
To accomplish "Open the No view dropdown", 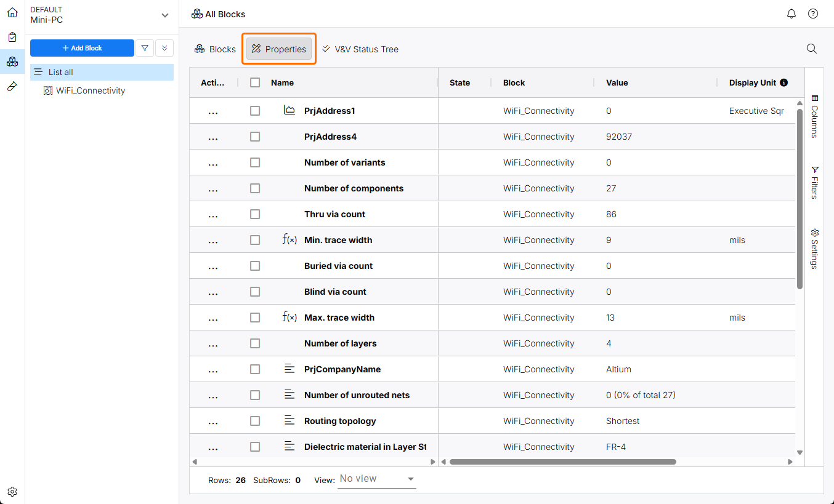I will pos(377,479).
